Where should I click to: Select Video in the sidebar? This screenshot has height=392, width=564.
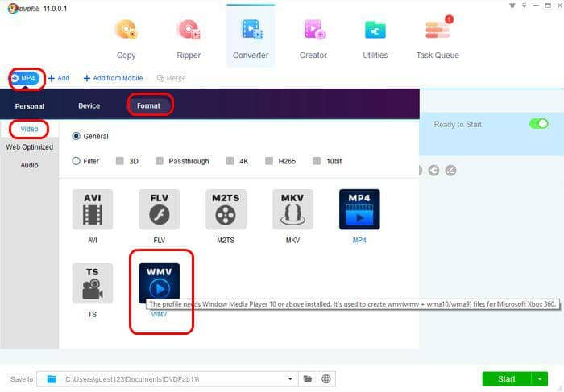[29, 129]
